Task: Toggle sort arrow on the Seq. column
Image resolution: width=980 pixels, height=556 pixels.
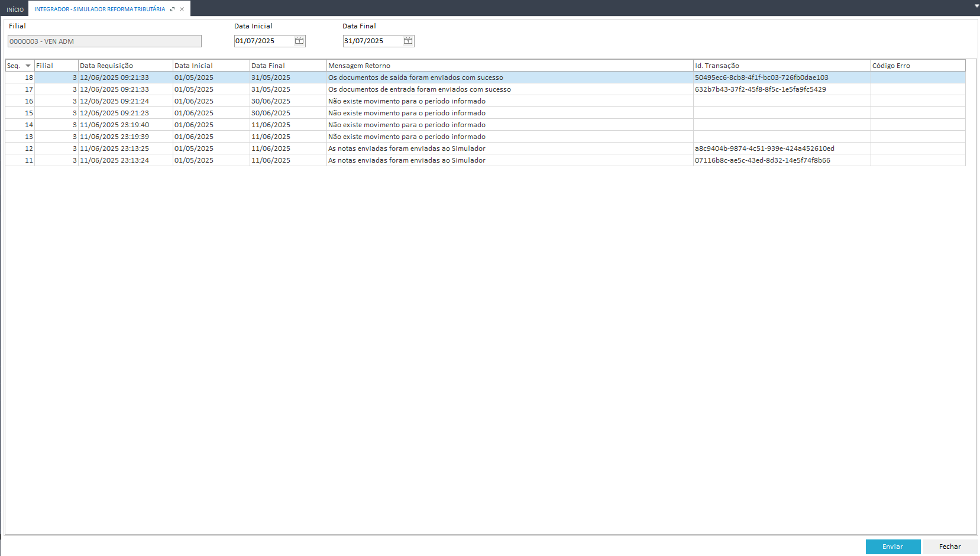Action: tap(28, 66)
